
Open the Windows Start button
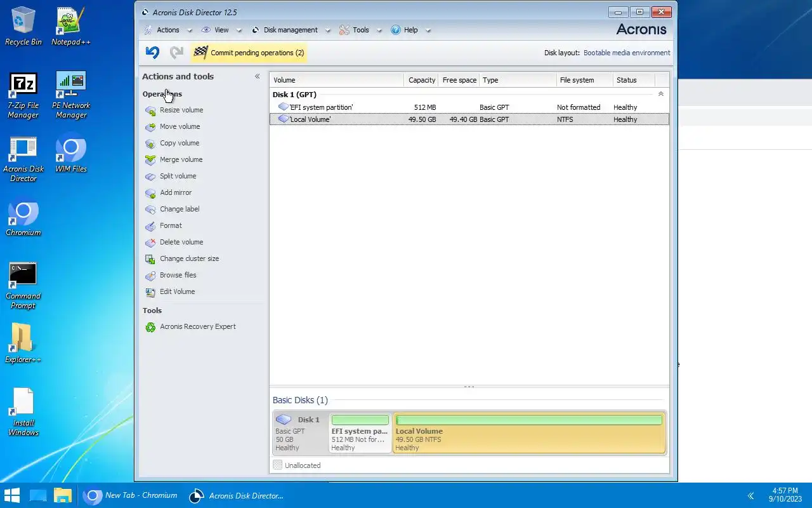pyautogui.click(x=12, y=496)
